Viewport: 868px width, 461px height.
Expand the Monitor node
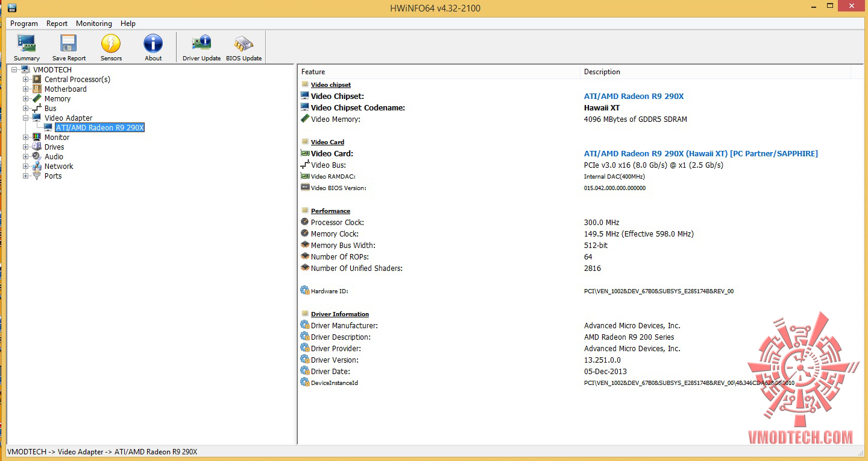coord(26,138)
